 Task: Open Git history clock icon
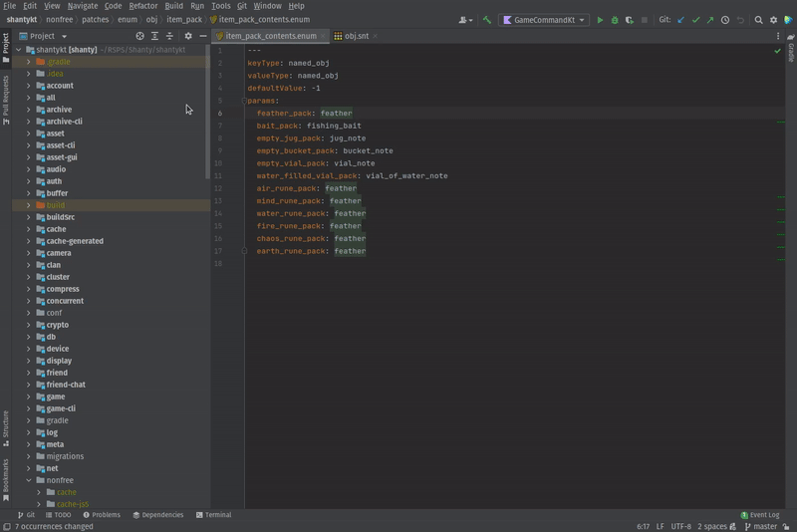724,20
